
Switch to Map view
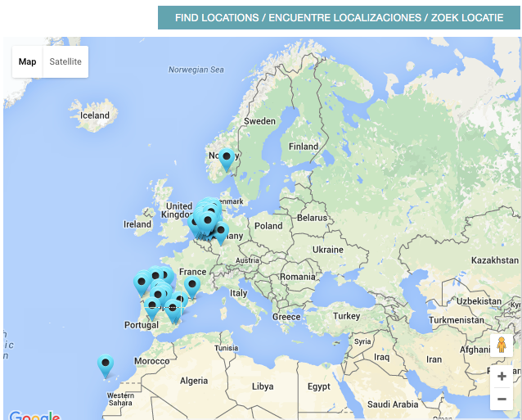pyautogui.click(x=27, y=61)
